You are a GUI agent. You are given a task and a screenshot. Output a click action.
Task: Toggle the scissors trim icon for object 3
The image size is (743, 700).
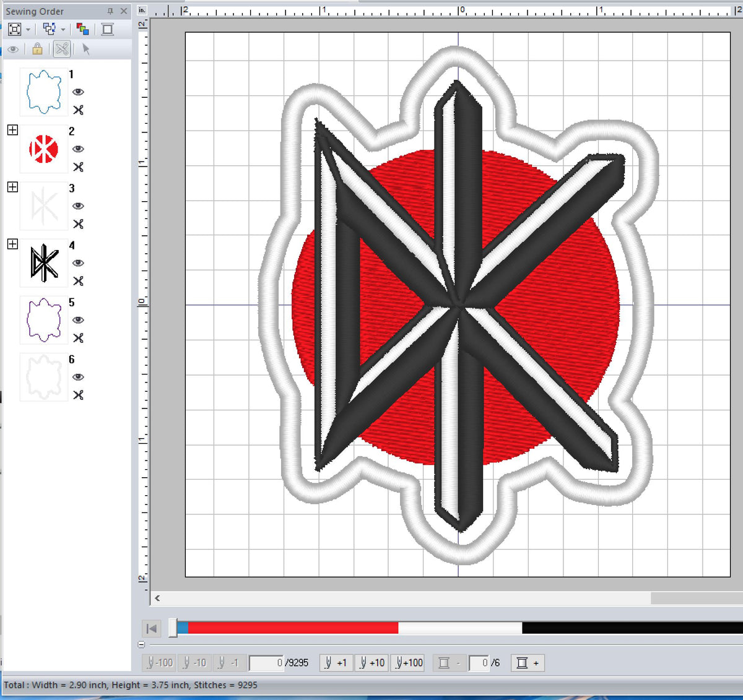(78, 224)
